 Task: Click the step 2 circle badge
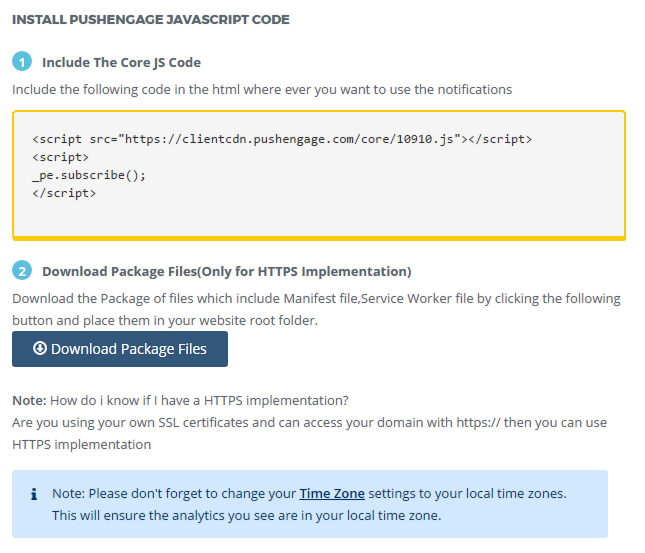[x=22, y=271]
